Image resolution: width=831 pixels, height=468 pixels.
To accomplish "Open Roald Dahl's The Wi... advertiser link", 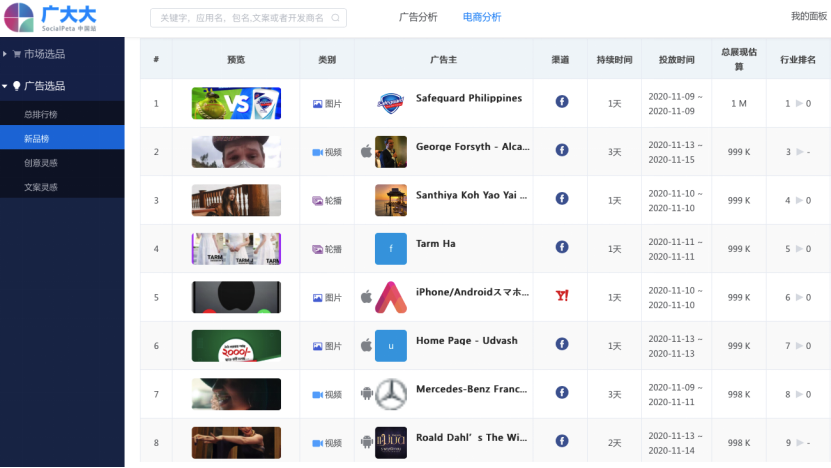I will click(x=472, y=438).
